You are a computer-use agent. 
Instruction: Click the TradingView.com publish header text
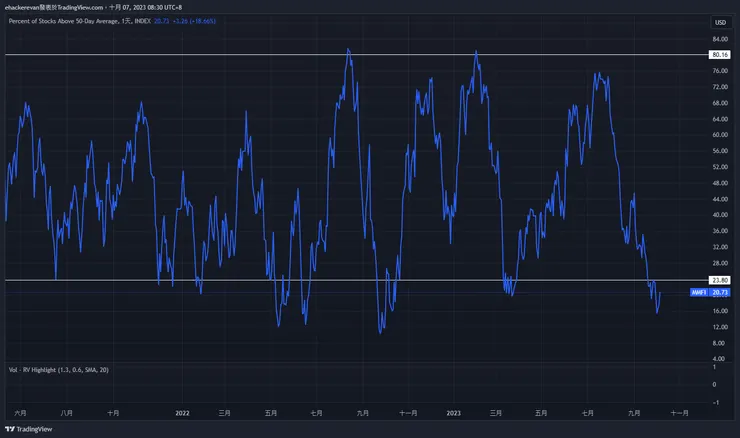[93, 7]
